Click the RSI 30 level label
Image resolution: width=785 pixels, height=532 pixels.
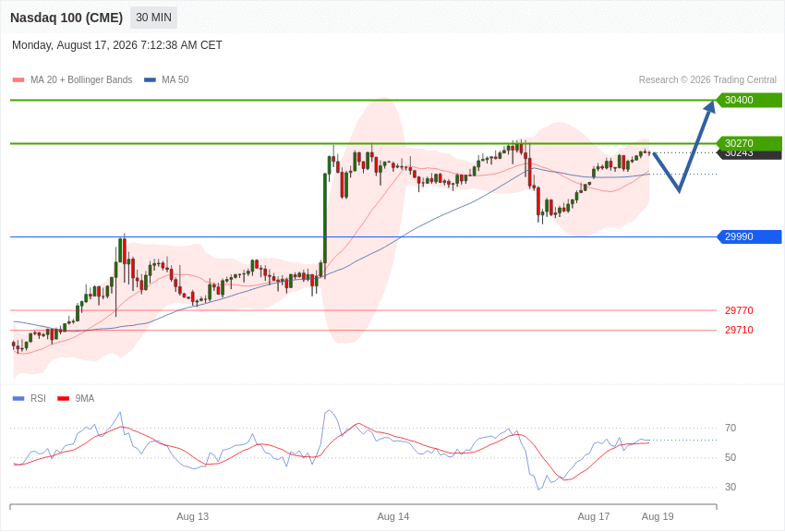tap(731, 487)
